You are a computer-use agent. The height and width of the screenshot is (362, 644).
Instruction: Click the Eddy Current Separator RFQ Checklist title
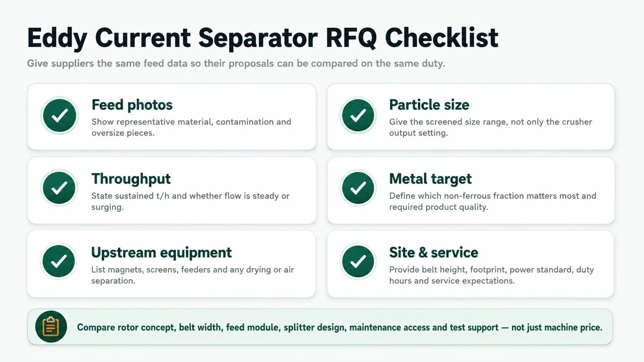(x=263, y=38)
